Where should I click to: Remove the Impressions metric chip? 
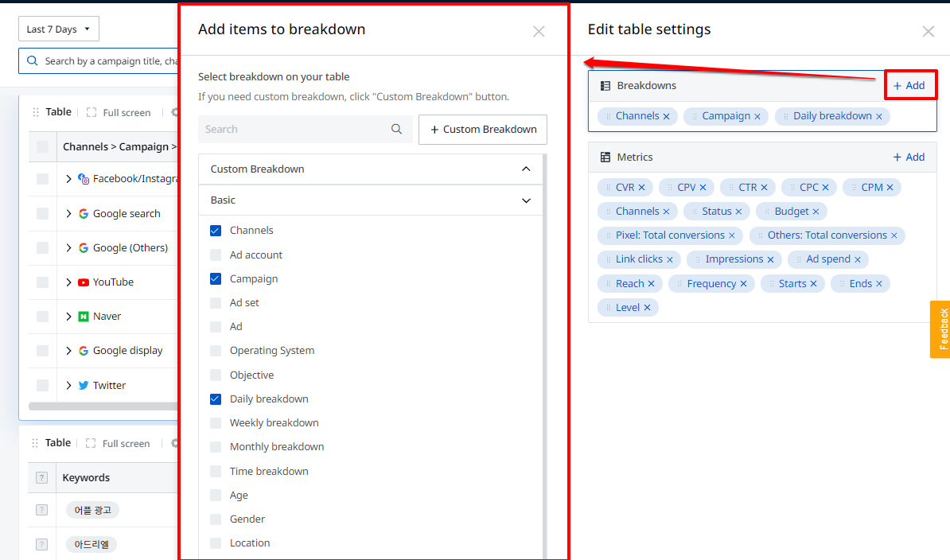tap(771, 260)
